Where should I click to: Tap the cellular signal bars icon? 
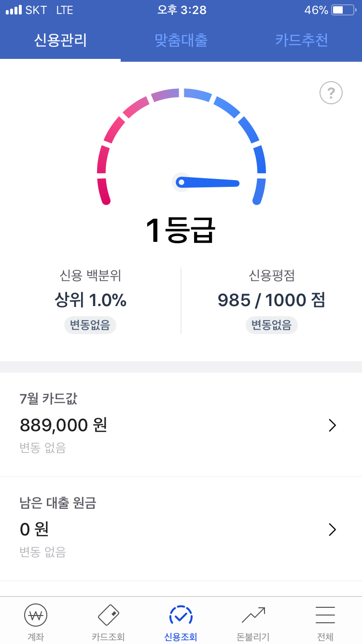[14, 10]
